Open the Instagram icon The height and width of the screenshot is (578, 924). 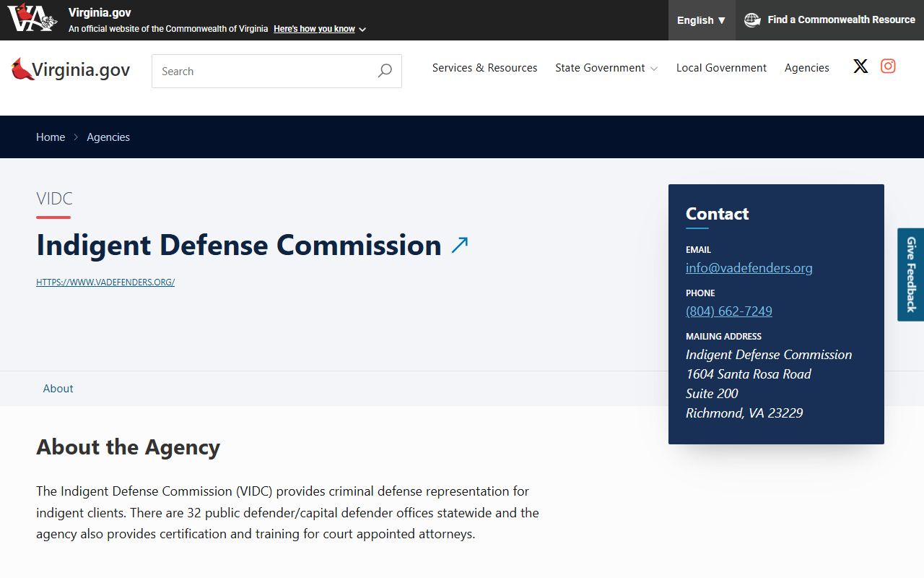(888, 66)
